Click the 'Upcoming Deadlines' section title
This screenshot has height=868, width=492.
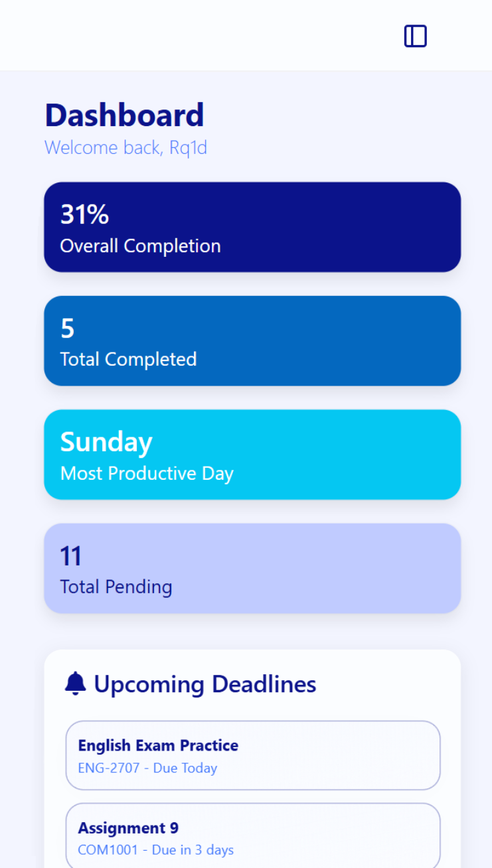coord(205,684)
